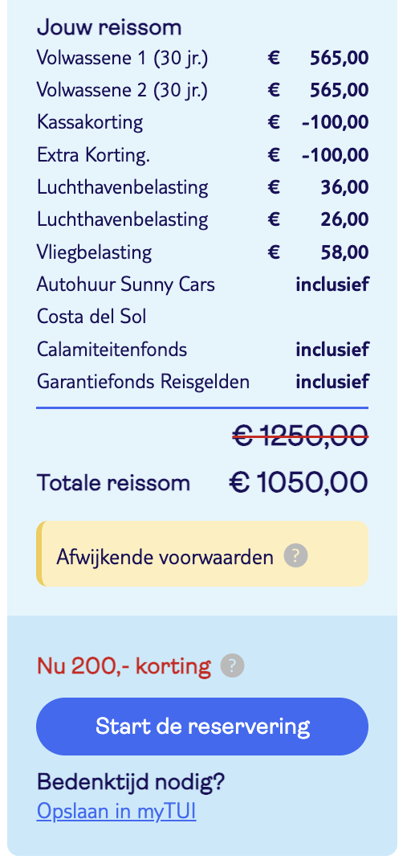The image size is (411, 868).
Task: Select the Kassakorting line item
Action: click(x=202, y=122)
